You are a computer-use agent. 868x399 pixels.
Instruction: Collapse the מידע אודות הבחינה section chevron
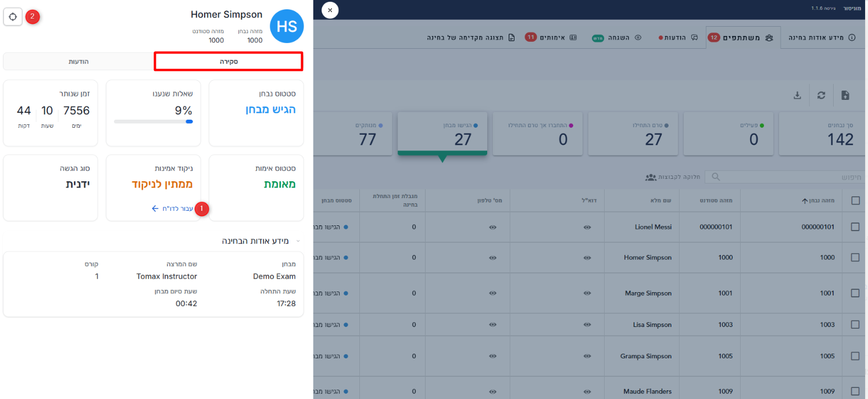298,241
